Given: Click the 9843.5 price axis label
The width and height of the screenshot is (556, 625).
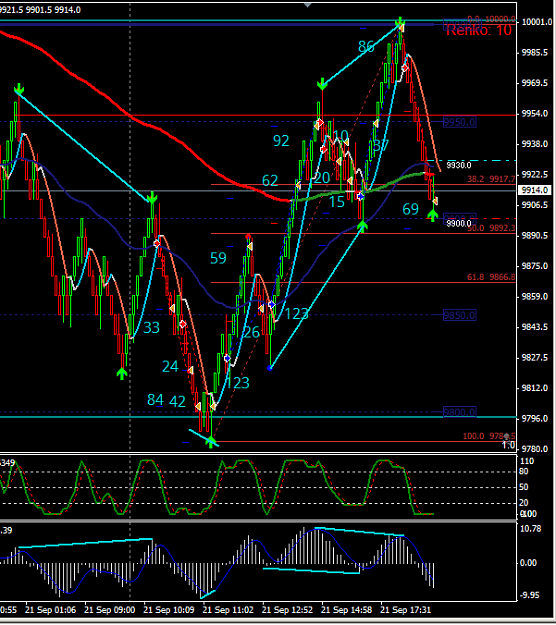Looking at the screenshot, I should tap(534, 327).
